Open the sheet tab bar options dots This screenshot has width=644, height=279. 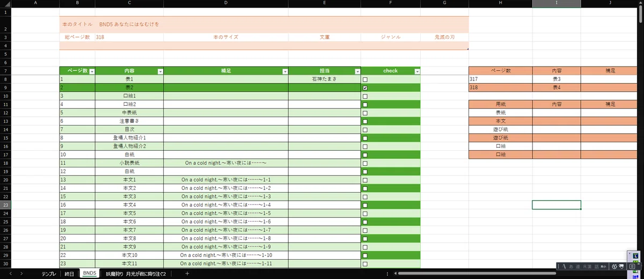pos(387,274)
